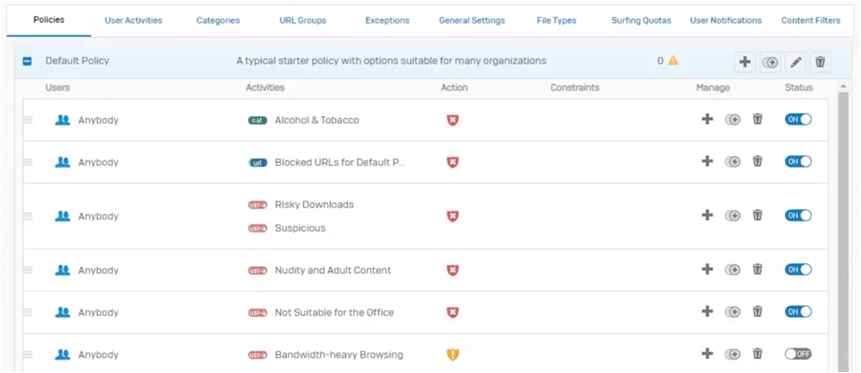861x373 pixels.
Task: Turn off Blocked URLs for Default rule
Action: point(798,162)
